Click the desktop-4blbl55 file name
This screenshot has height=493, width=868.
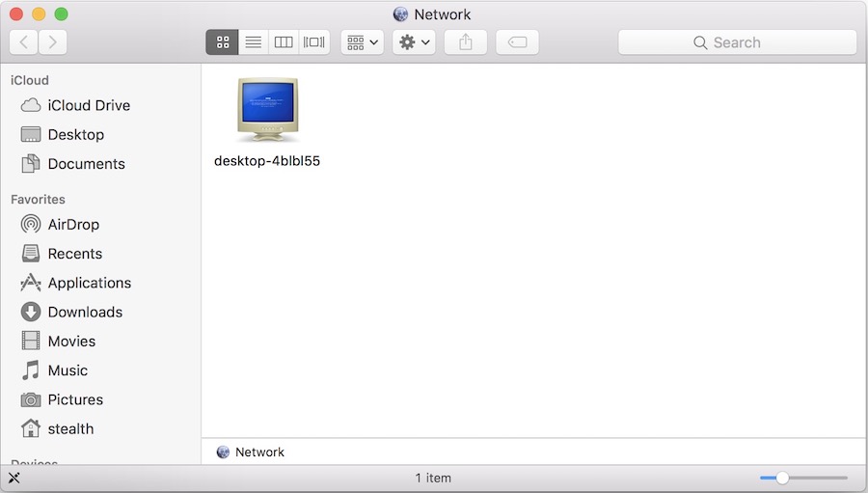(x=267, y=161)
